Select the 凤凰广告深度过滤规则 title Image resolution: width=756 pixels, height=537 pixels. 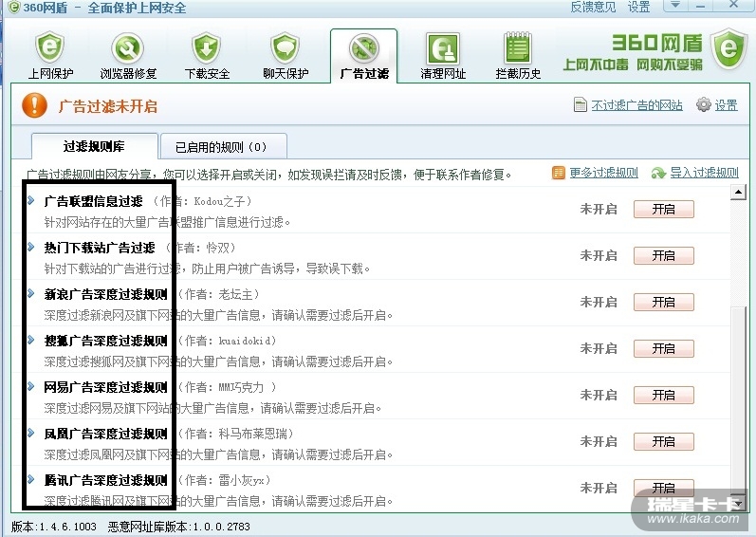tap(105, 434)
